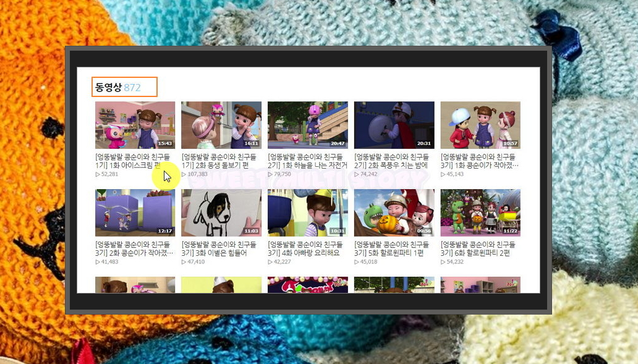Viewport: 638px width, 364px height.
Task: Open the 3기 5화 할로윈파티 1편 thumbnail
Action: (394, 213)
